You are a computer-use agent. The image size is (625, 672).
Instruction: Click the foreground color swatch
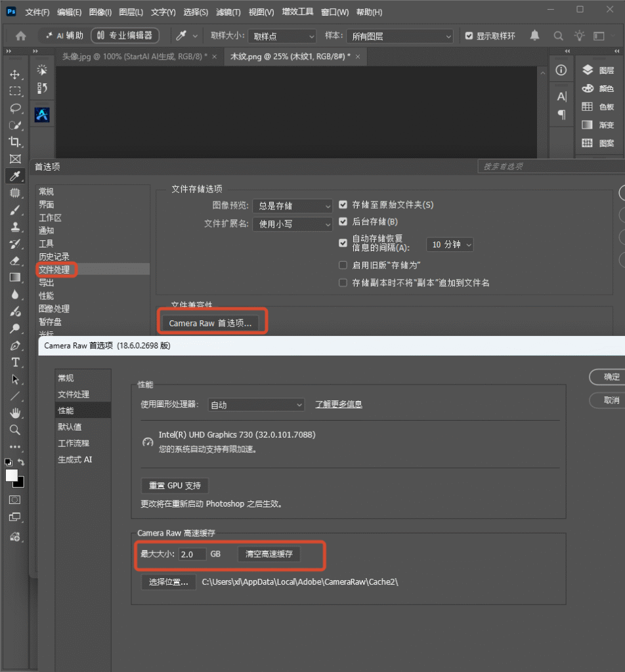(12, 475)
